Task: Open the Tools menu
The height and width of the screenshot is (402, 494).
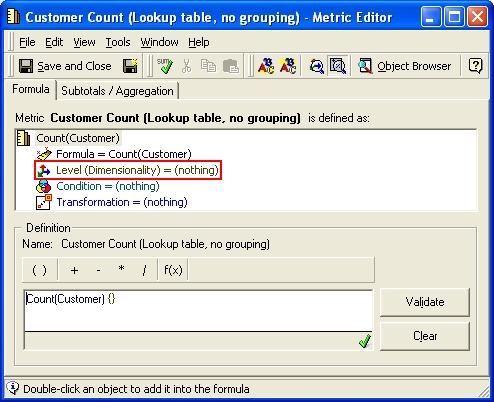Action: (118, 42)
